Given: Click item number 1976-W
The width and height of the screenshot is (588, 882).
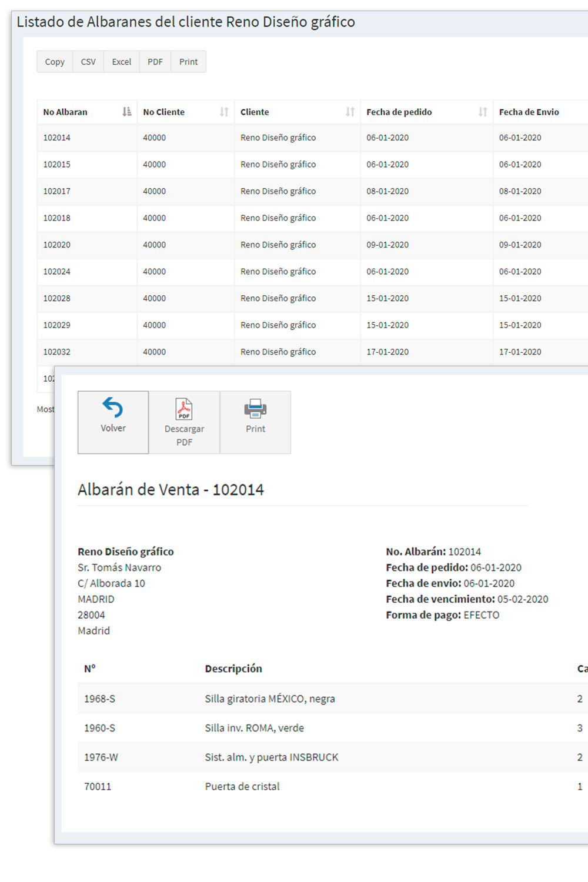Looking at the screenshot, I should click(101, 757).
